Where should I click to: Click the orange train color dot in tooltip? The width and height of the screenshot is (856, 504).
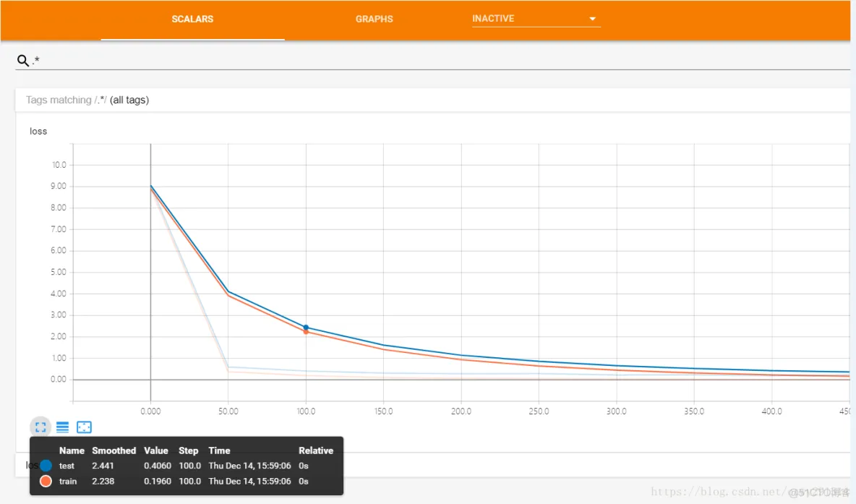pyautogui.click(x=46, y=481)
